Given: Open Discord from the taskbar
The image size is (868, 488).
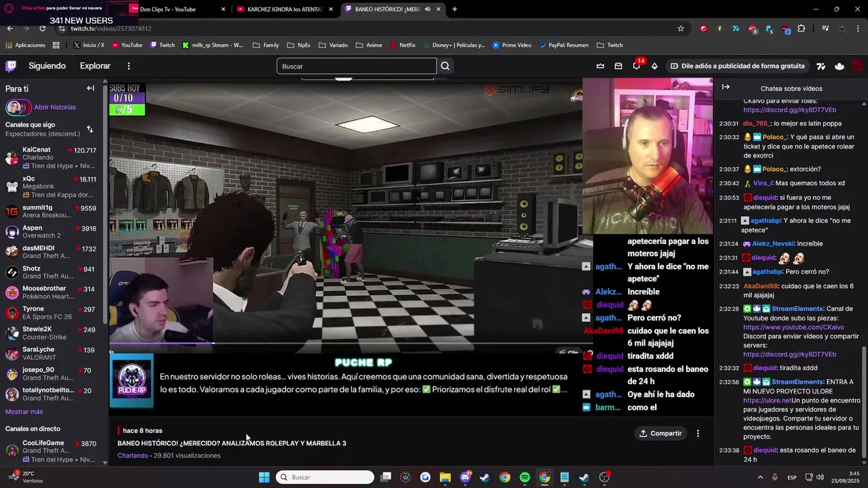Looking at the screenshot, I should [x=465, y=477].
